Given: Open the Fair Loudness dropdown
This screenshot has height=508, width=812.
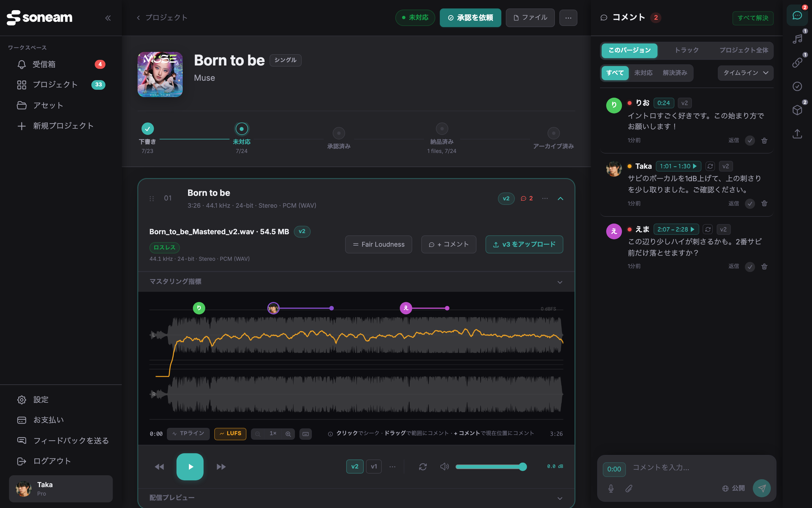Looking at the screenshot, I should pyautogui.click(x=378, y=244).
